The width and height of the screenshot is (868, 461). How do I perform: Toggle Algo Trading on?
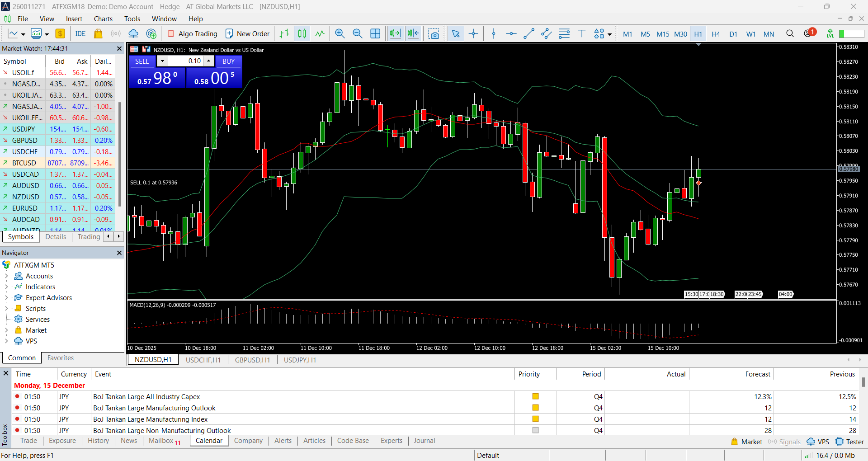pyautogui.click(x=193, y=33)
